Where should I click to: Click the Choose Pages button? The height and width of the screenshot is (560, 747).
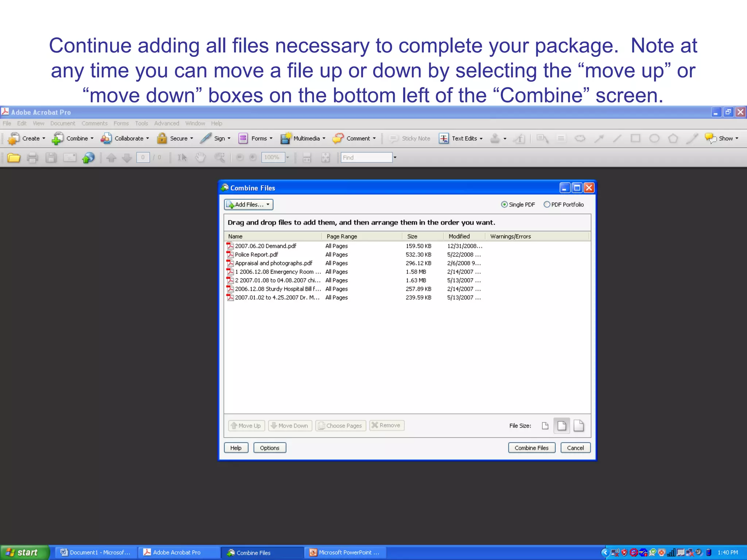click(341, 425)
